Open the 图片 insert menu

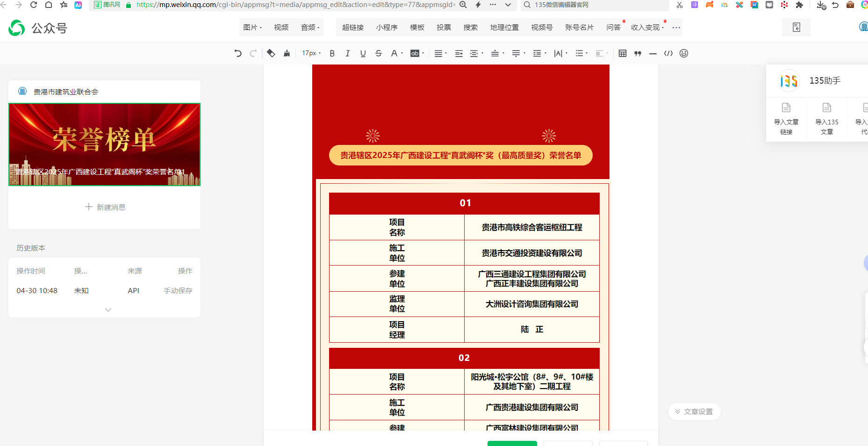(252, 27)
